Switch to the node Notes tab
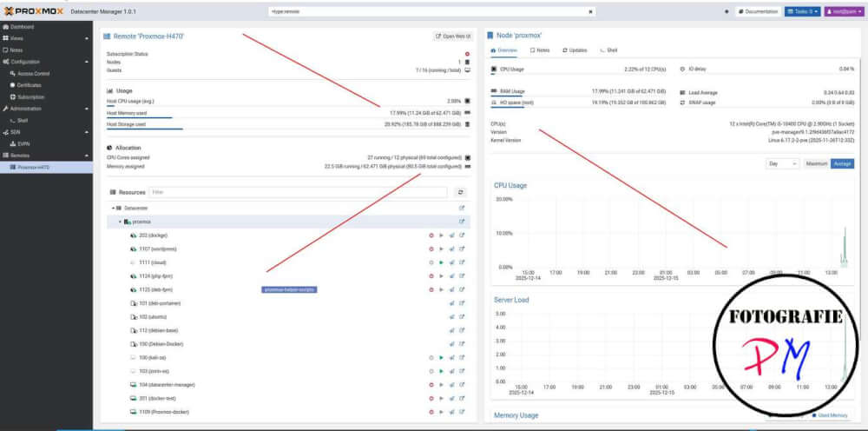868x431 pixels. click(x=540, y=50)
